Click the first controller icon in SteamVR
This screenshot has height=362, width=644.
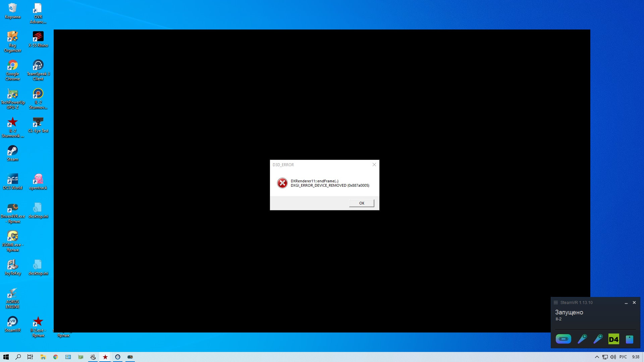(x=582, y=339)
